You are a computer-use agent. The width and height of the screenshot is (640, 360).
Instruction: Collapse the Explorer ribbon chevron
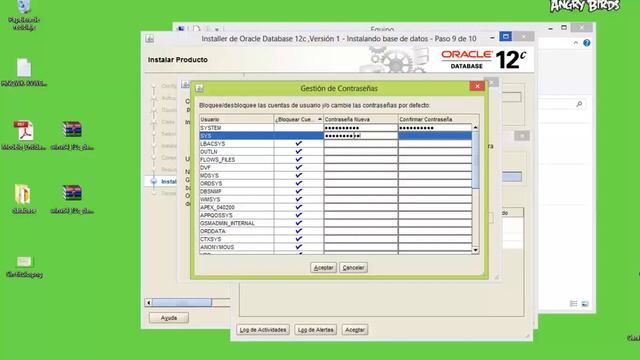(x=576, y=43)
